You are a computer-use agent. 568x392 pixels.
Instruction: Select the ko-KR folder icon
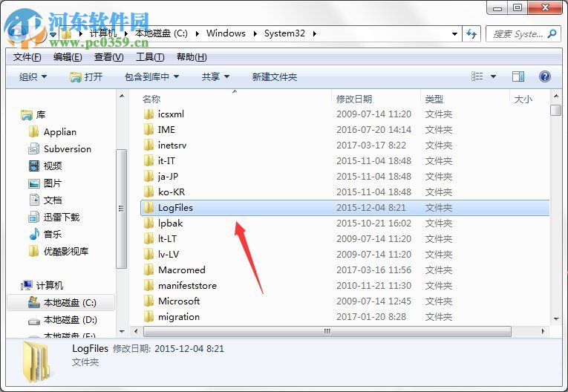[x=148, y=192]
